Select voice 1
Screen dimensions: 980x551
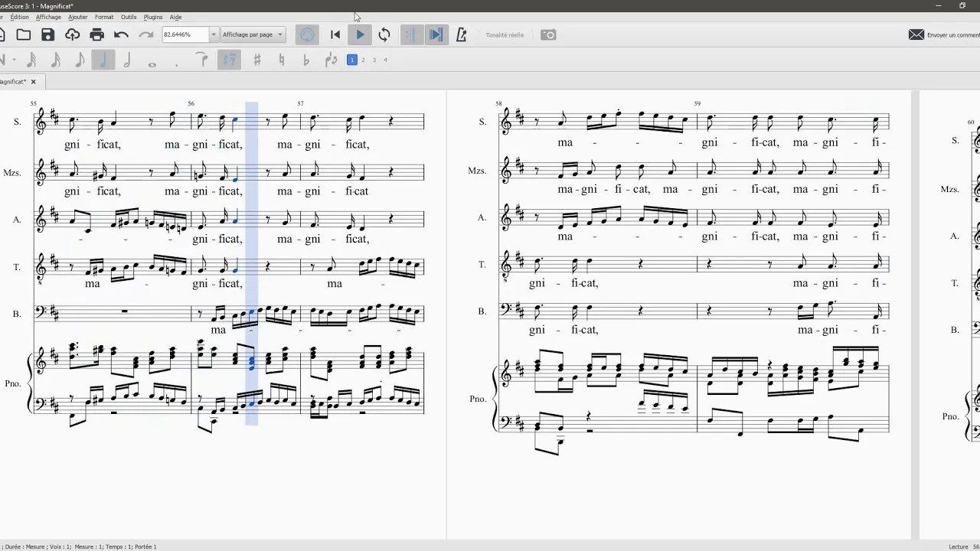tap(352, 60)
